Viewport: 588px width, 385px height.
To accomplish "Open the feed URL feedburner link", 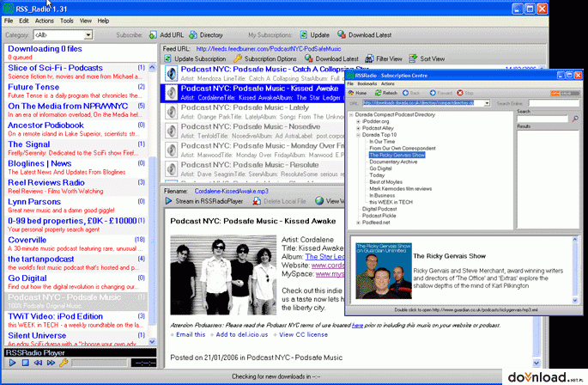I will (269, 49).
